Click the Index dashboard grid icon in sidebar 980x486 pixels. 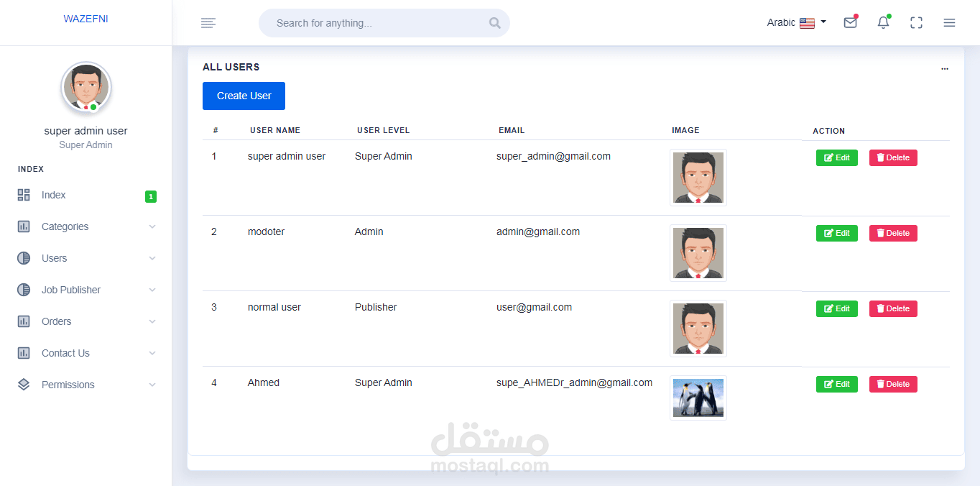(24, 195)
